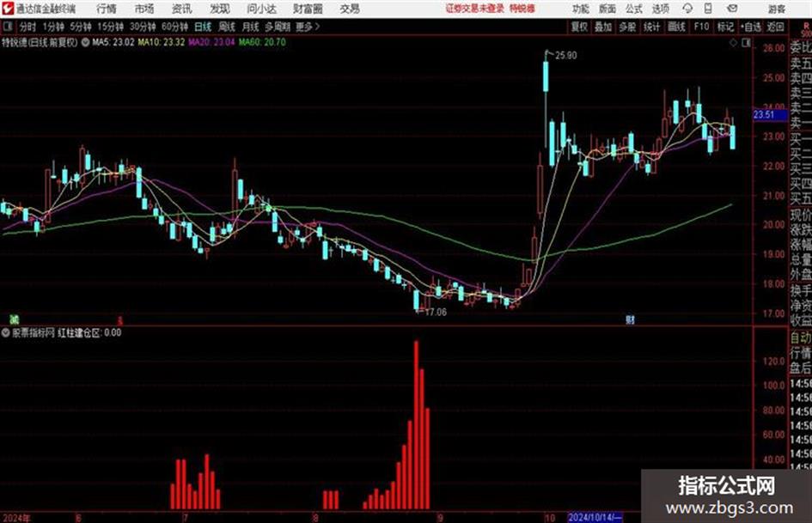The width and height of the screenshot is (812, 523).
Task: Open the customer service headset icon
Action: [x=687, y=9]
